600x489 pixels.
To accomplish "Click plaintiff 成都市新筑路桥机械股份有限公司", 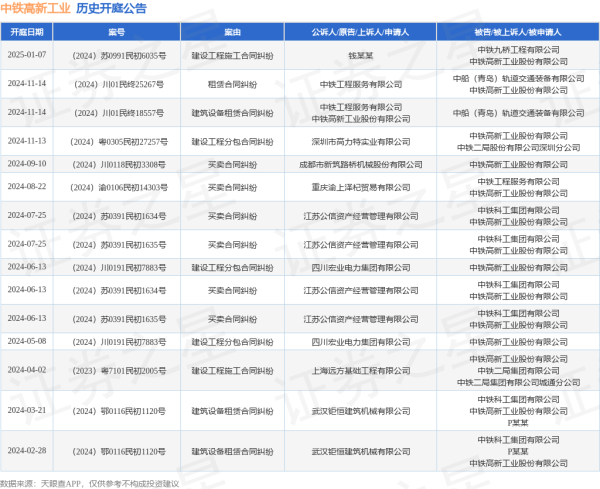I will click(x=360, y=165).
